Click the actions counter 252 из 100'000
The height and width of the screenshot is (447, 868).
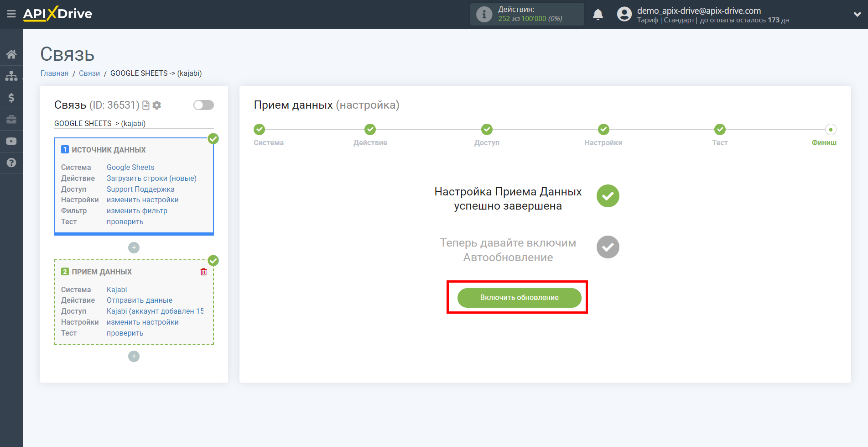(530, 19)
